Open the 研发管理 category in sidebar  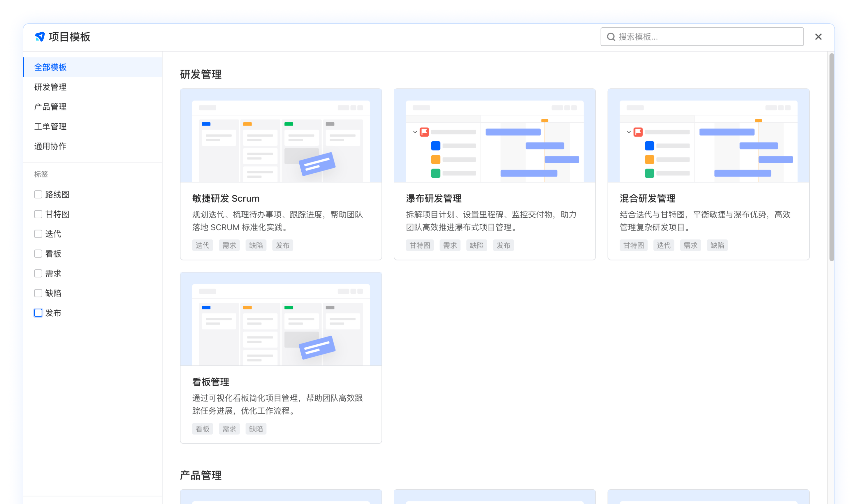[x=93, y=87]
